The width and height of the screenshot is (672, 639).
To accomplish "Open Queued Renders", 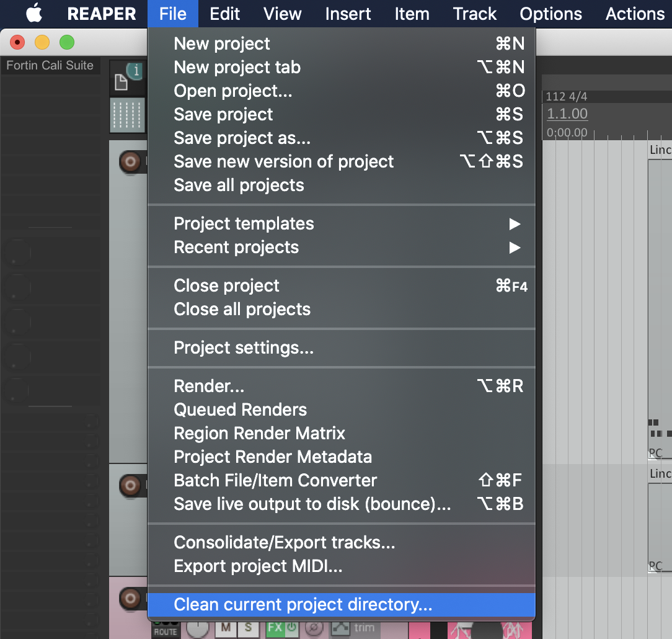I will [x=342, y=410].
